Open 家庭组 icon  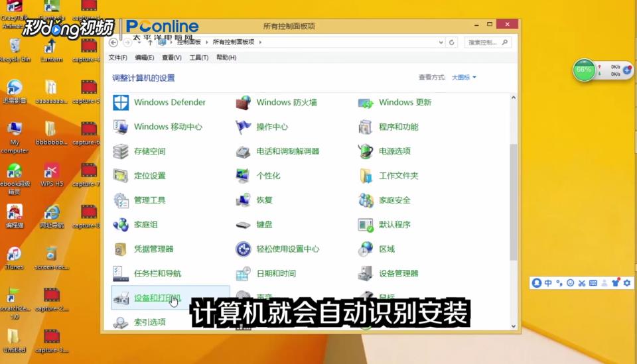121,224
